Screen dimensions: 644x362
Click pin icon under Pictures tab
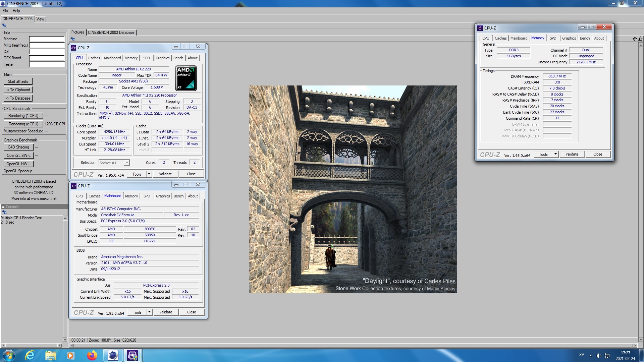[73, 39]
